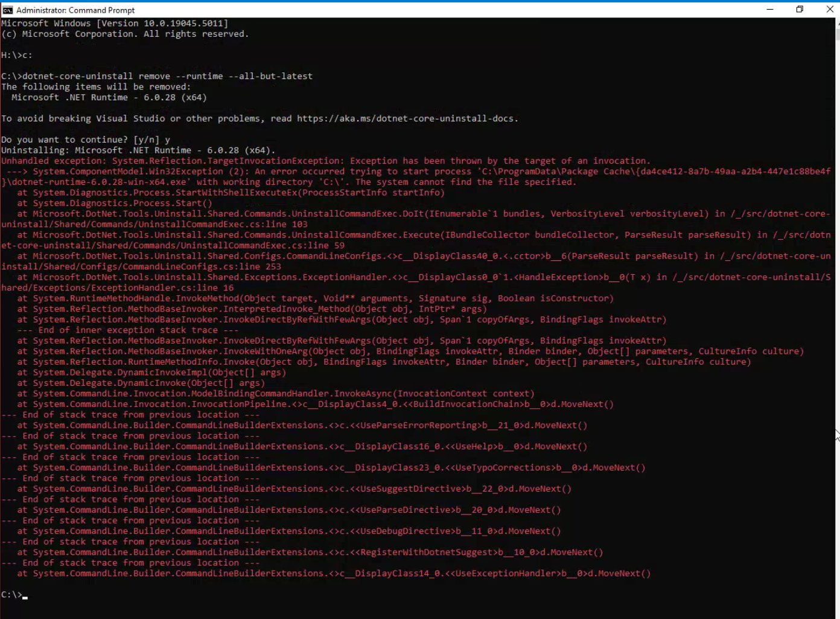This screenshot has width=840, height=619.
Task: Open the Command Prompt system menu icon
Action: point(7,10)
